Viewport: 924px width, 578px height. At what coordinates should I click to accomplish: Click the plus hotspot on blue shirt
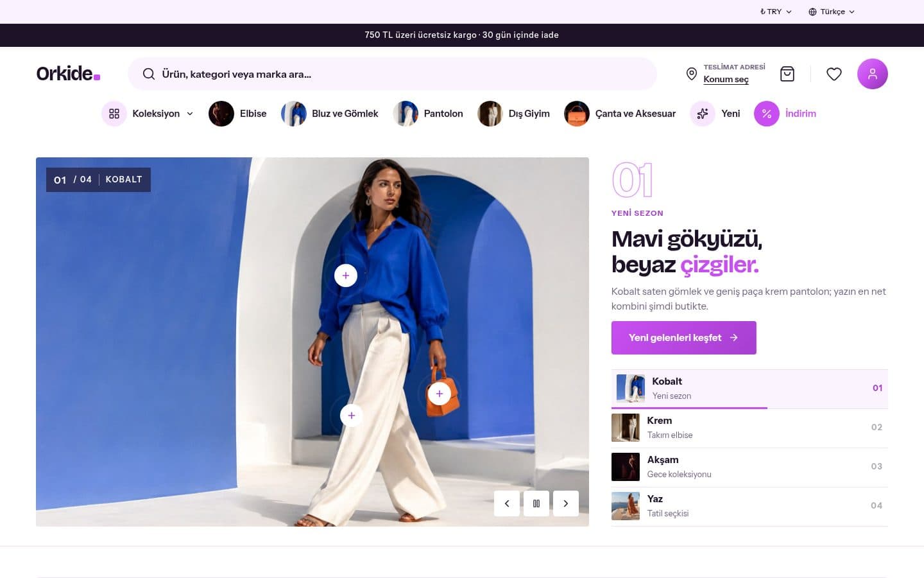[346, 276]
